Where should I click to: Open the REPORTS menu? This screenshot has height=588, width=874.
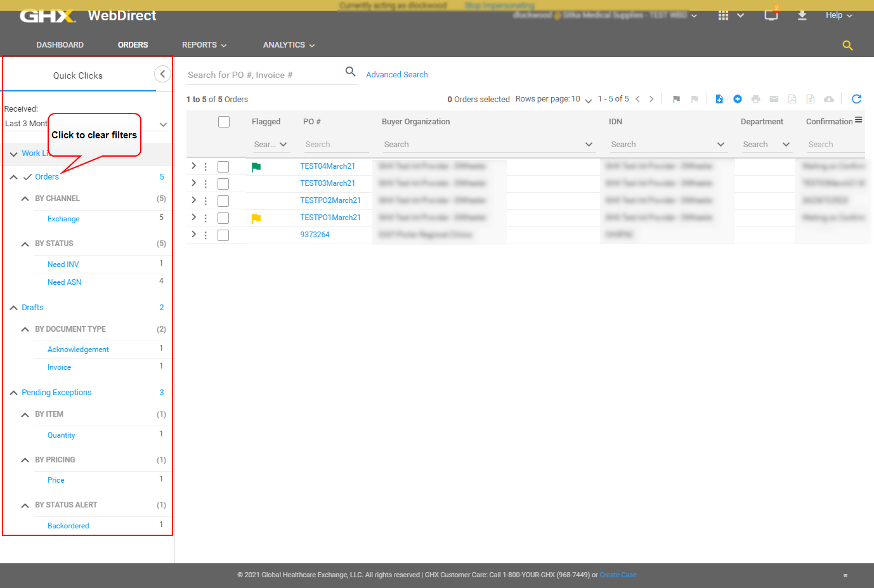204,45
